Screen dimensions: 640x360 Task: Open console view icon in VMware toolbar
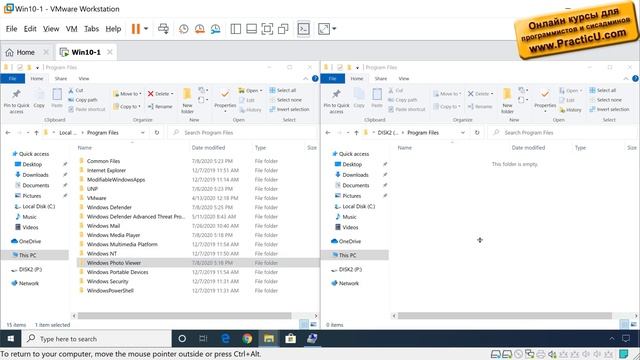[303, 29]
